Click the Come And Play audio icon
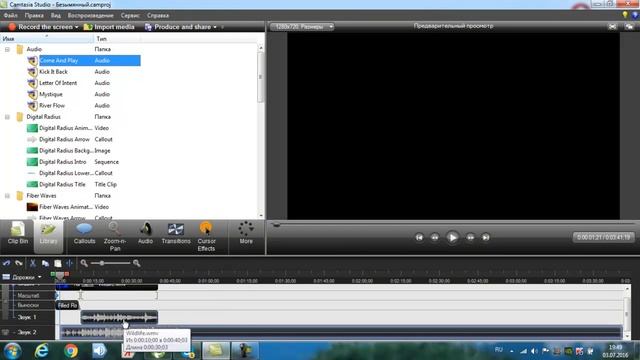Viewport: 640px width, 360px height. click(x=32, y=60)
